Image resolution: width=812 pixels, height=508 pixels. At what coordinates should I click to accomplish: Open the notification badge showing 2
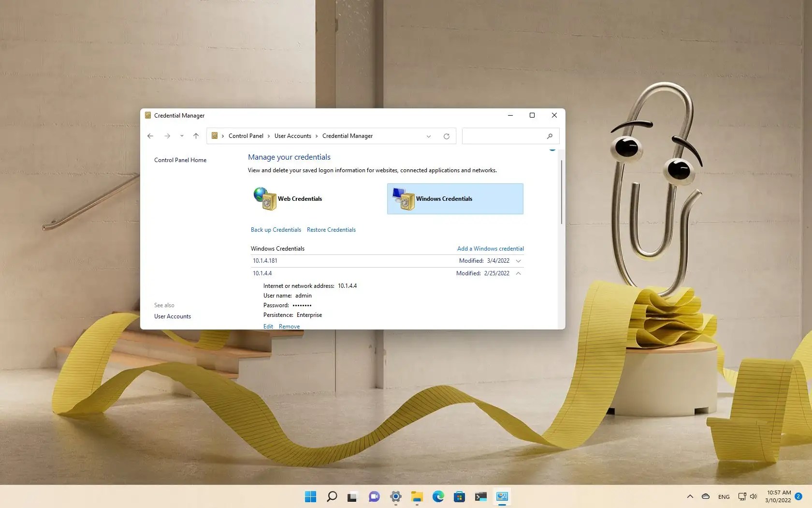(x=798, y=496)
